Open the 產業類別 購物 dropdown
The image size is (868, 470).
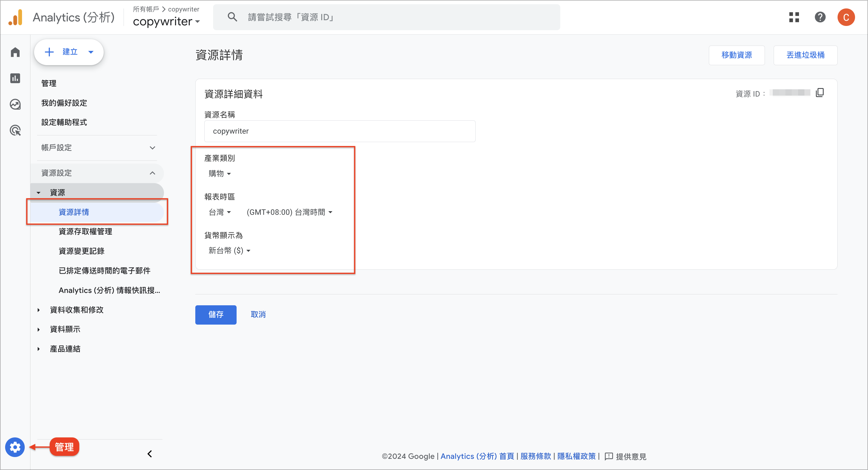(219, 174)
